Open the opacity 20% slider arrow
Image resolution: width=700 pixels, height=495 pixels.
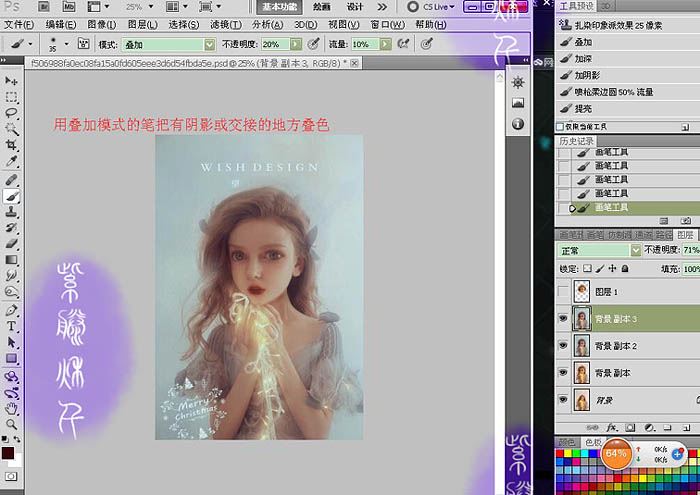(x=296, y=44)
